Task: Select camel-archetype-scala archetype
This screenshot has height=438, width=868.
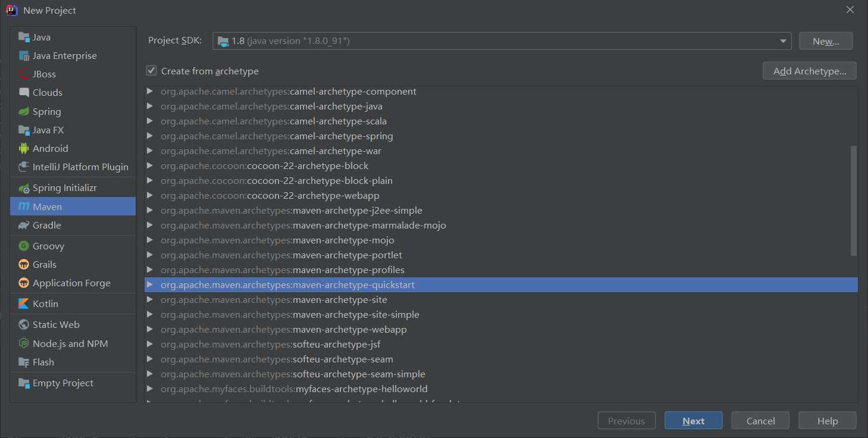Action: pos(501,121)
